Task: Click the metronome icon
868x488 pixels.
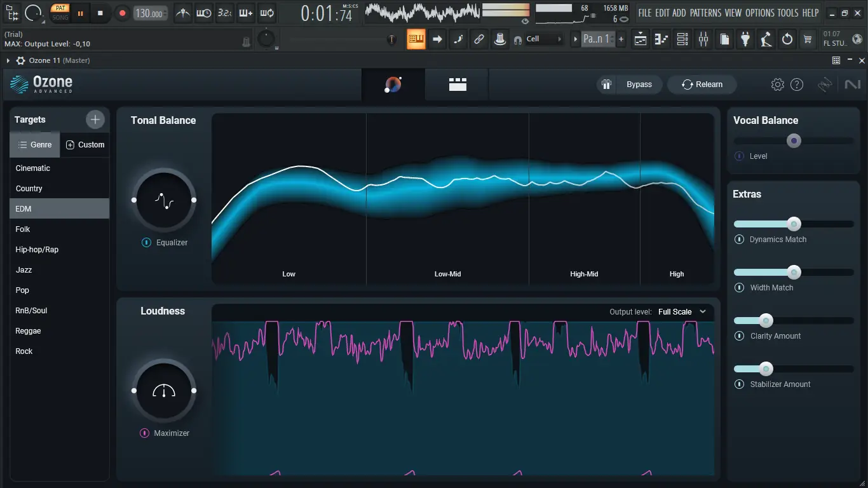Action: pos(183,13)
